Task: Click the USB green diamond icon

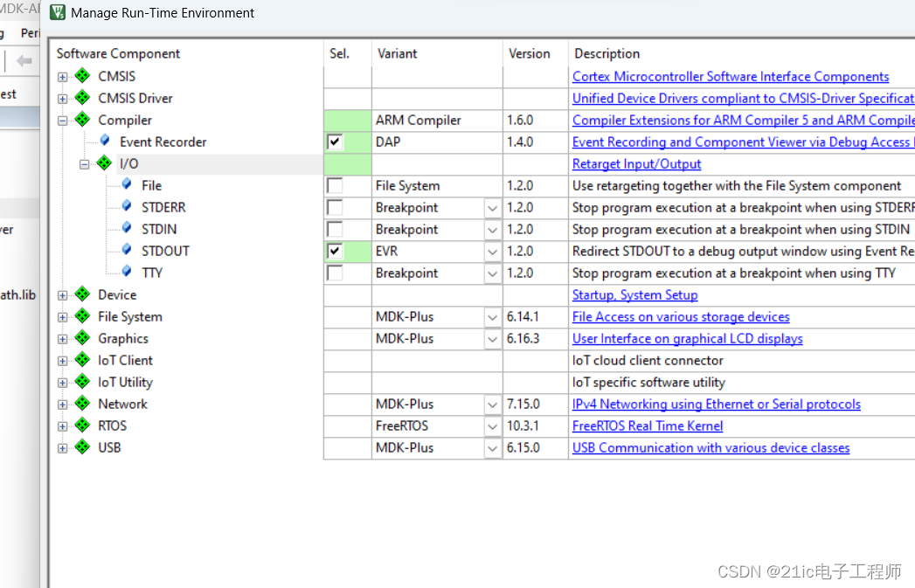Action: pos(83,446)
